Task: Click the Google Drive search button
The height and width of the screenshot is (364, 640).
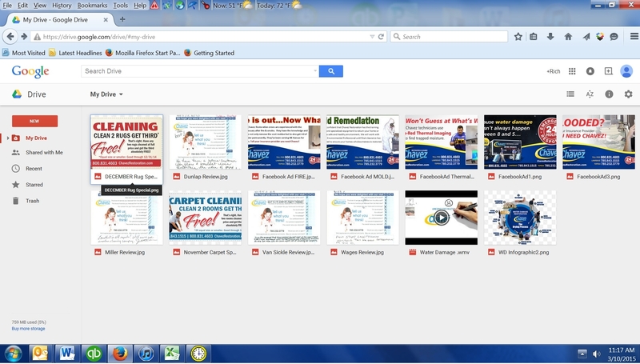Action: click(331, 71)
